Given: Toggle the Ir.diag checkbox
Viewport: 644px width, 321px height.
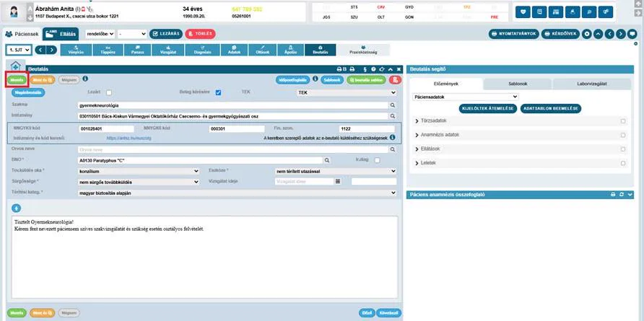Looking at the screenshot, I should point(377,160).
